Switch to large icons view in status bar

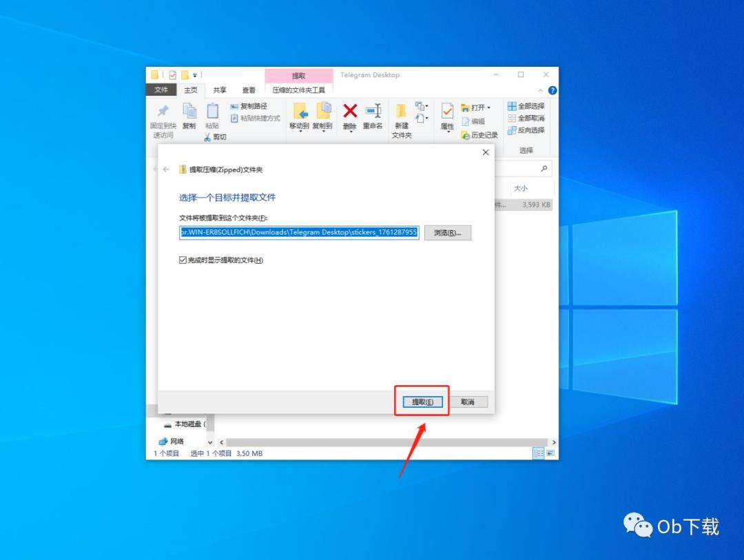[x=550, y=453]
